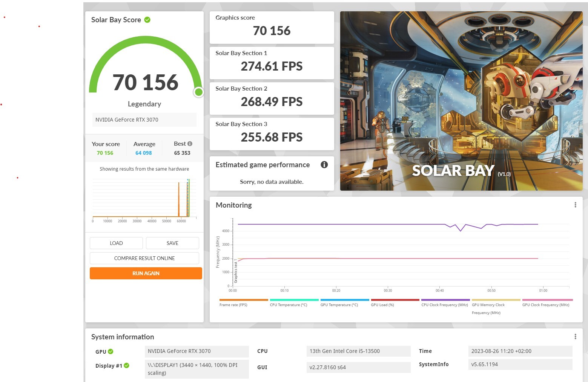
Task: Select the GUI version v2.27.8160 s64
Action: [358, 367]
